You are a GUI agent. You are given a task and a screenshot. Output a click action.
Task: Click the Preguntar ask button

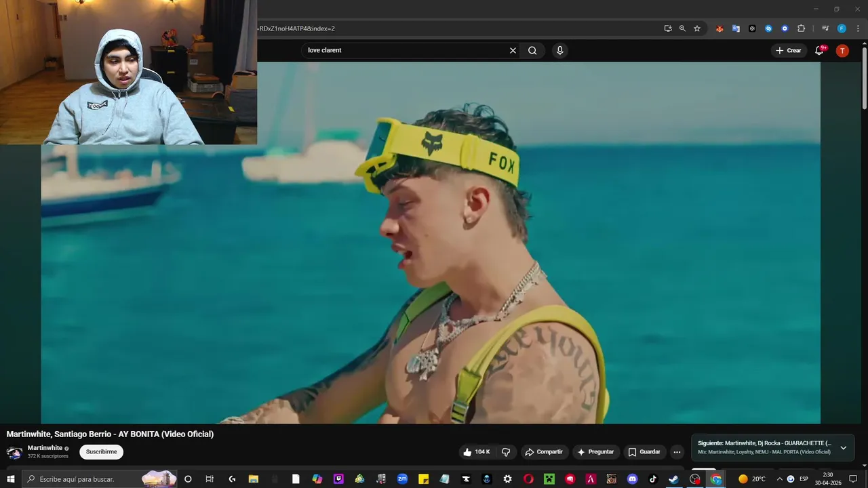click(595, 452)
